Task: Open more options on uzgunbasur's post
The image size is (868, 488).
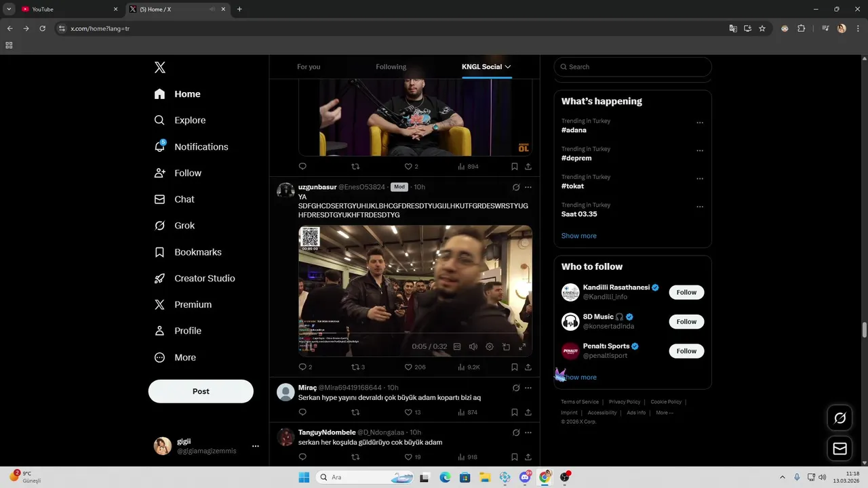Action: 528,187
